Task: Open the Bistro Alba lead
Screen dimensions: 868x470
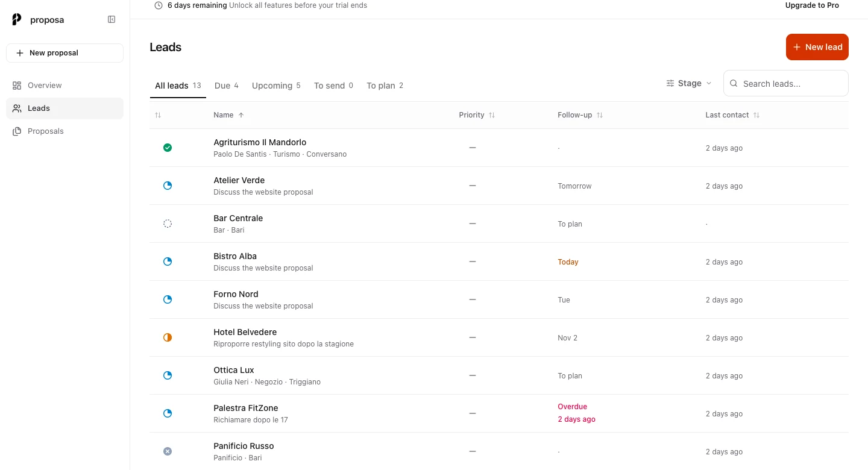Action: tap(499, 262)
